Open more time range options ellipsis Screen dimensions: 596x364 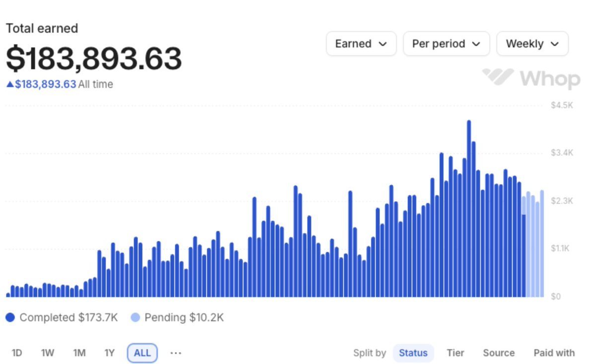pyautogui.click(x=176, y=353)
